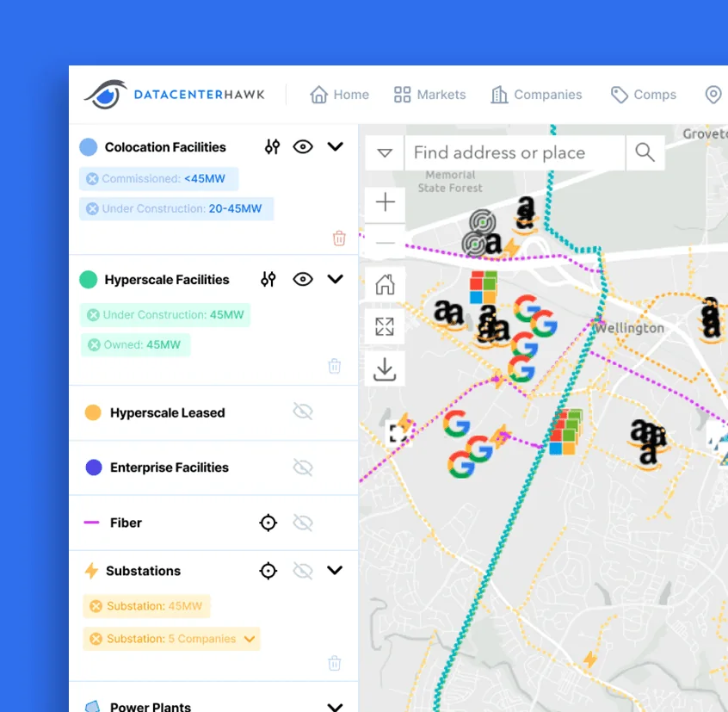
Task: Click the map pin nav icon
Action: point(713,95)
